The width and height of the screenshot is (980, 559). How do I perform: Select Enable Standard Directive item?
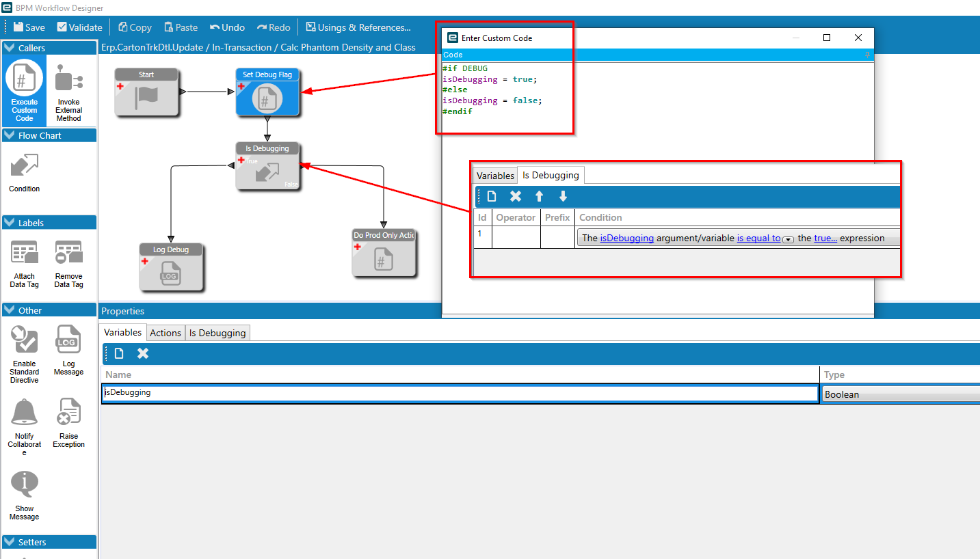(x=25, y=355)
